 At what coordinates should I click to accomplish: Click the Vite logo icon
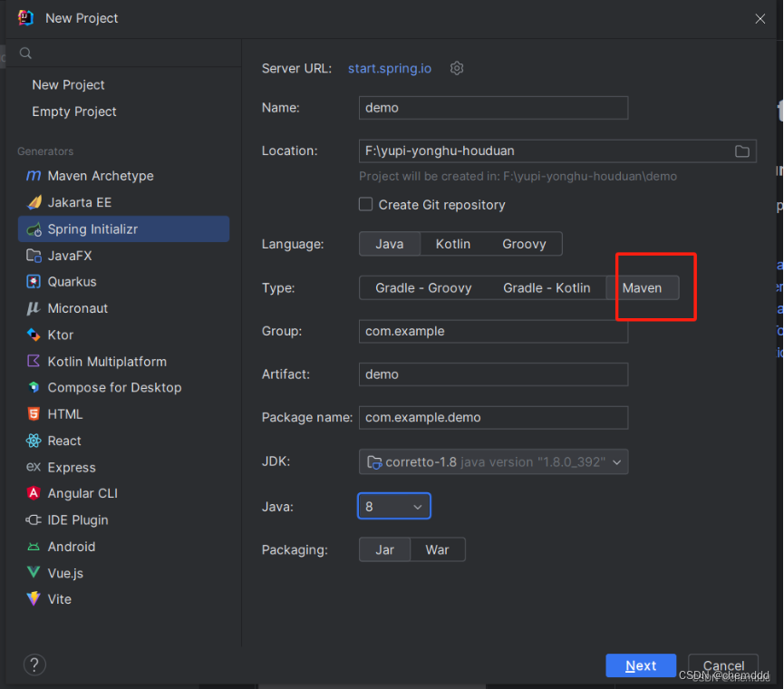tap(34, 598)
